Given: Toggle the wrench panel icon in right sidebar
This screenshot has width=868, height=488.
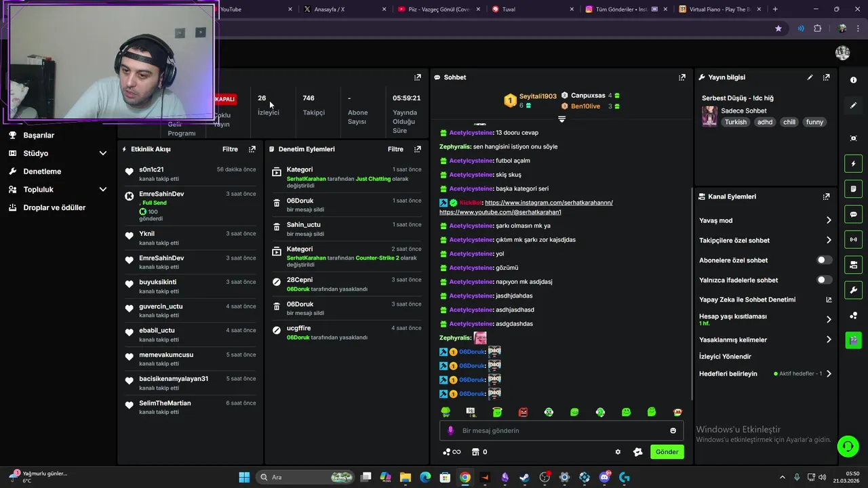Looking at the screenshot, I should click(x=853, y=290).
